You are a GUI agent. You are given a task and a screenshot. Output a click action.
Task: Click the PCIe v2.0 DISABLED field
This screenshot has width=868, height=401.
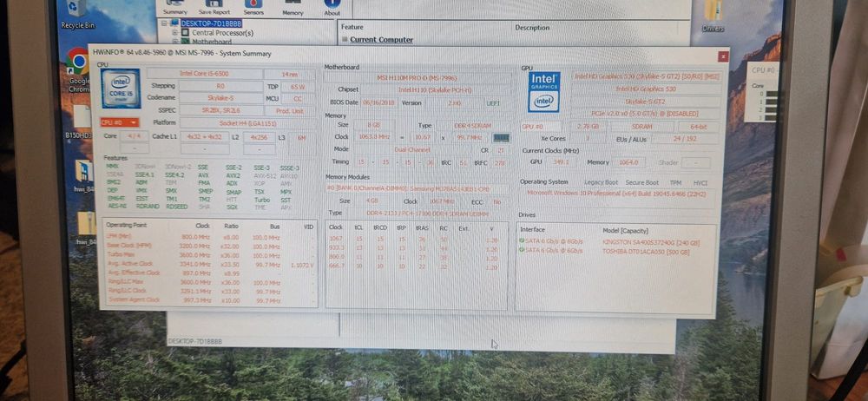pyautogui.click(x=646, y=114)
